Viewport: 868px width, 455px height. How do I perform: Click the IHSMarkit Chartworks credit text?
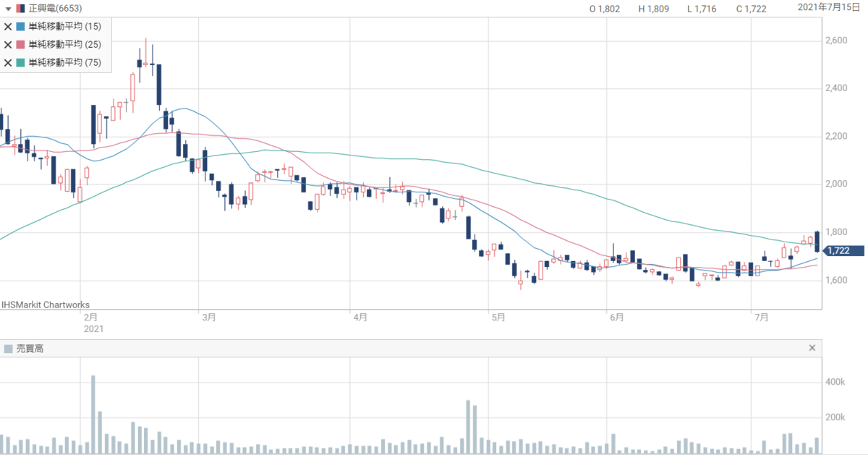click(46, 305)
